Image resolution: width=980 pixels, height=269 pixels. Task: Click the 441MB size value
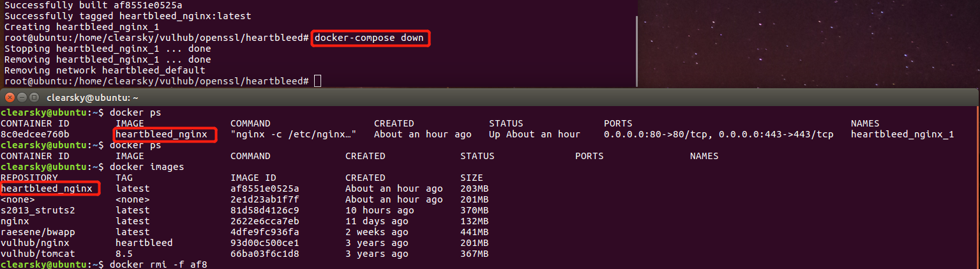click(474, 232)
